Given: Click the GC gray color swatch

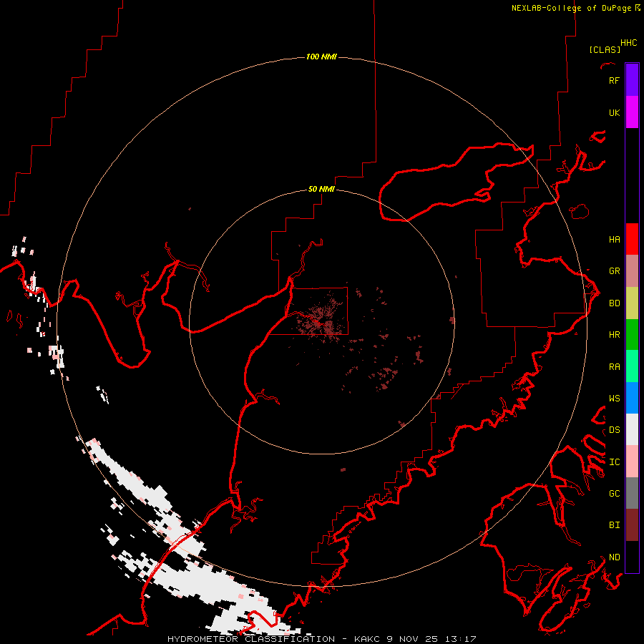Looking at the screenshot, I should click(632, 493).
